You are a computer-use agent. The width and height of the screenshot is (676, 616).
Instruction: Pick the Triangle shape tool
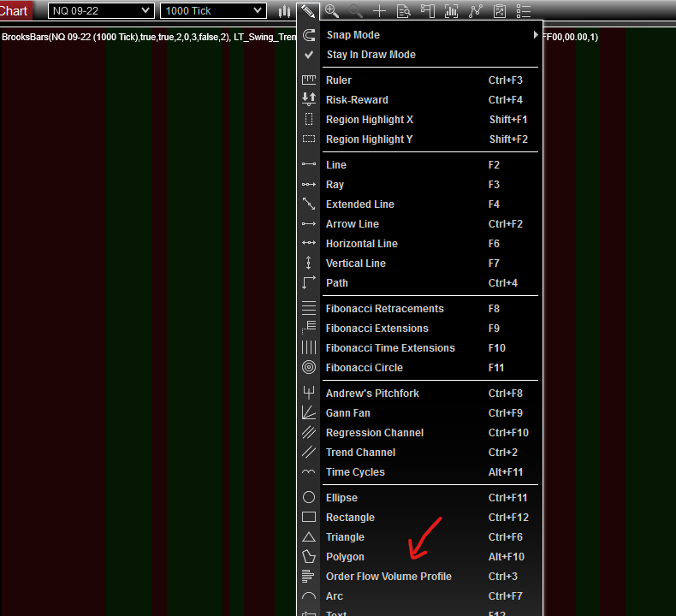click(x=419, y=537)
